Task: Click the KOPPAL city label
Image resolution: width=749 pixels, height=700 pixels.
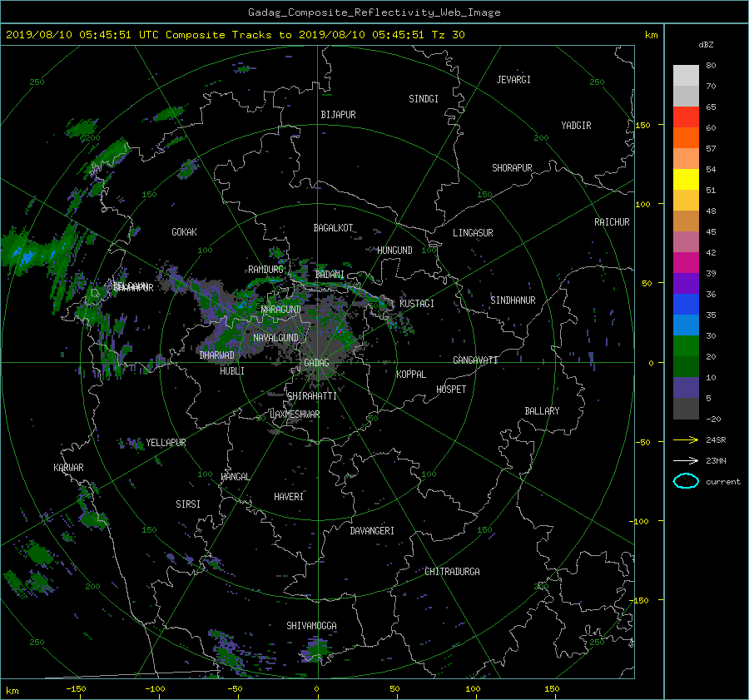Action: (x=411, y=375)
